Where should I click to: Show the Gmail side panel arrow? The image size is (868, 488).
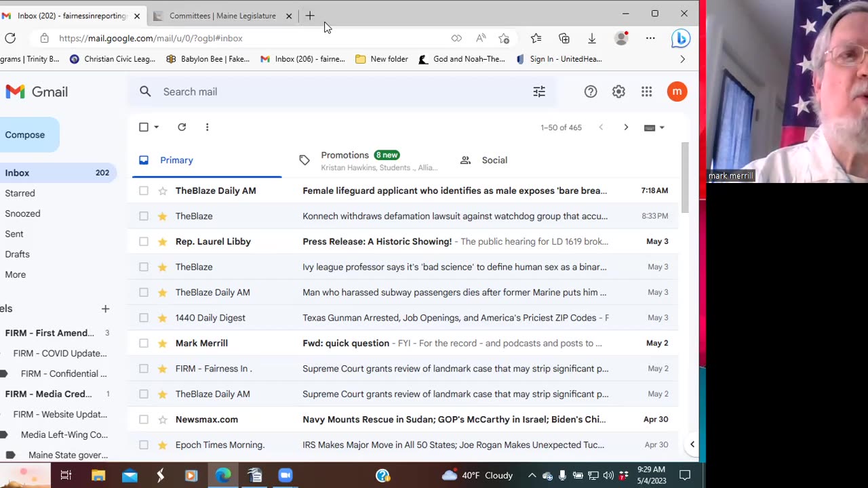(692, 445)
